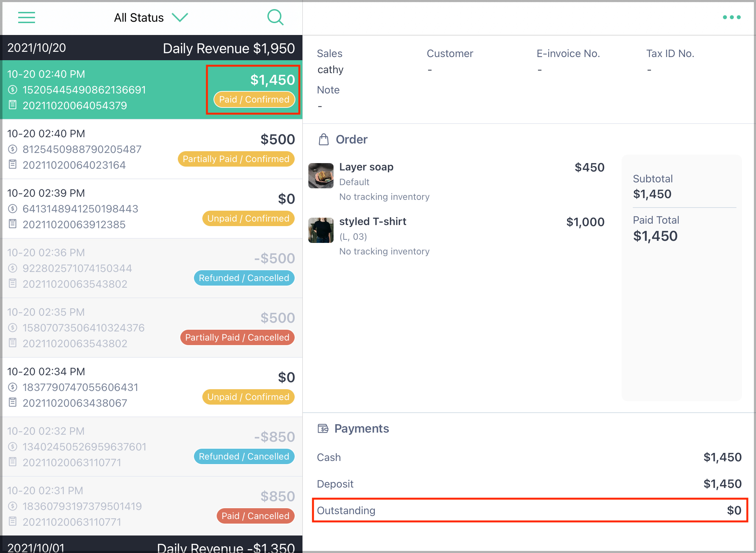
Task: Open the hamburger menu icon
Action: [27, 17]
